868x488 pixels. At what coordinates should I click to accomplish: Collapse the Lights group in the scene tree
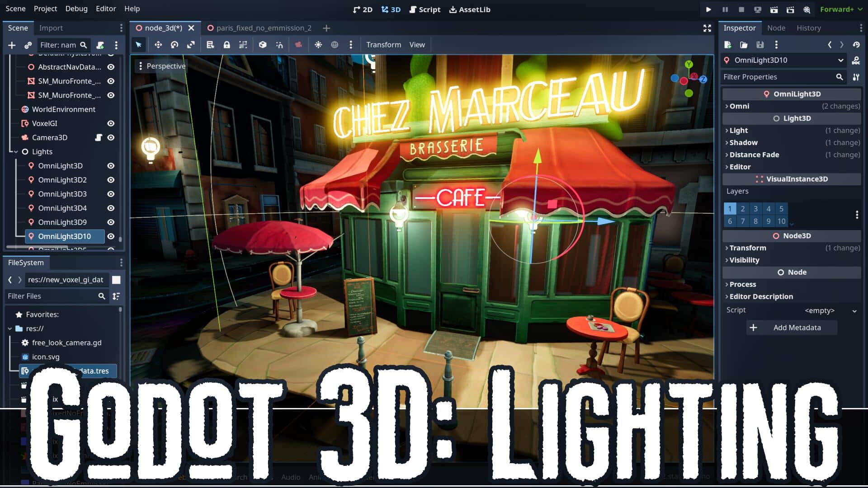tap(16, 152)
